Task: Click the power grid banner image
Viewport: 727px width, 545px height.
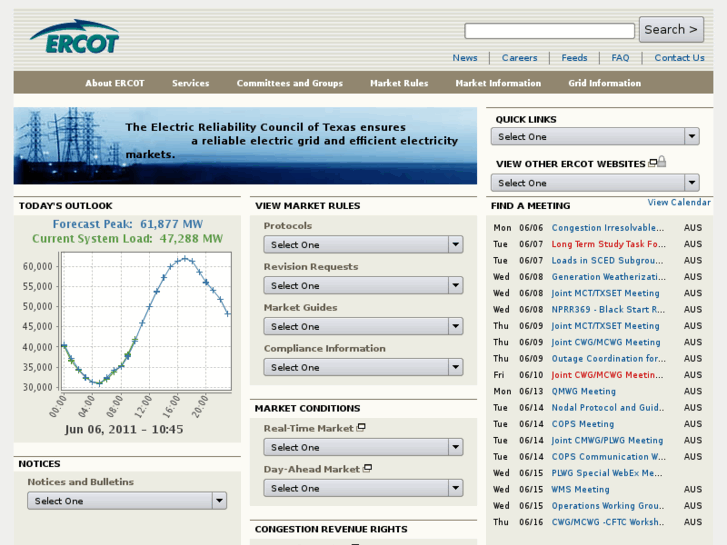Action: click(x=245, y=146)
